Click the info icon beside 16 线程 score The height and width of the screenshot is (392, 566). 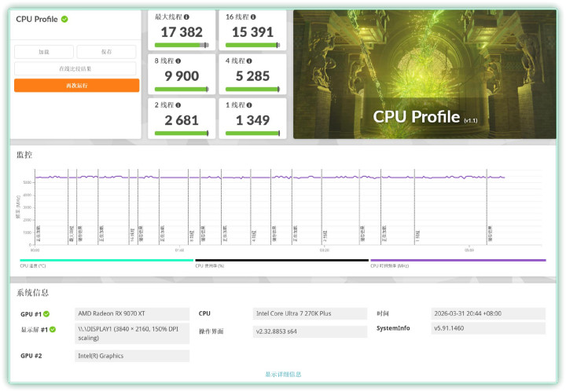[x=263, y=16]
